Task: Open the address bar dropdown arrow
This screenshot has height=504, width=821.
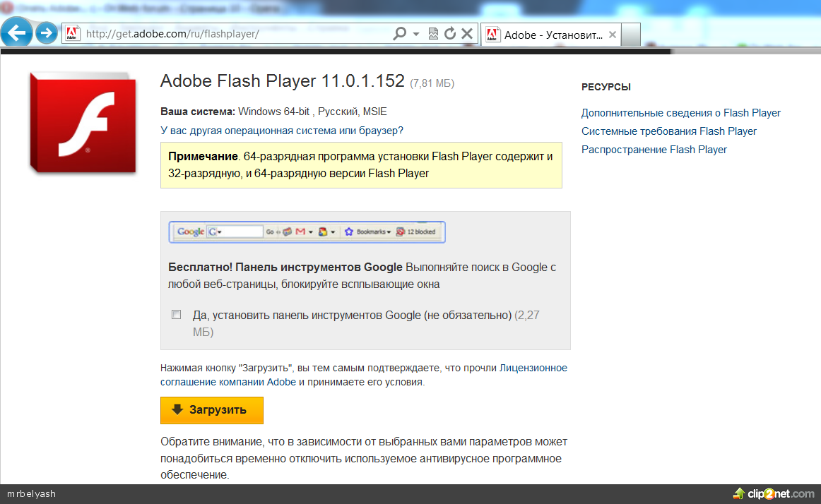Action: click(416, 34)
